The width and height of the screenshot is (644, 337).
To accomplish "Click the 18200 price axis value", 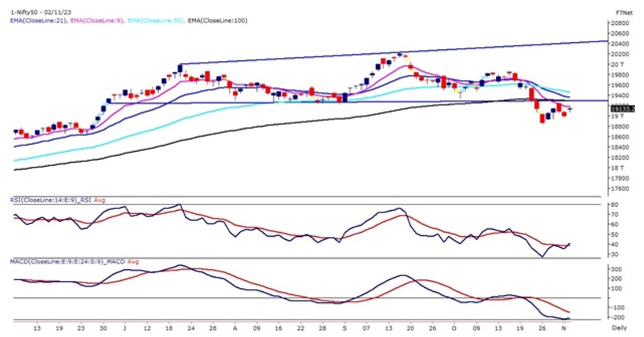I will (620, 157).
